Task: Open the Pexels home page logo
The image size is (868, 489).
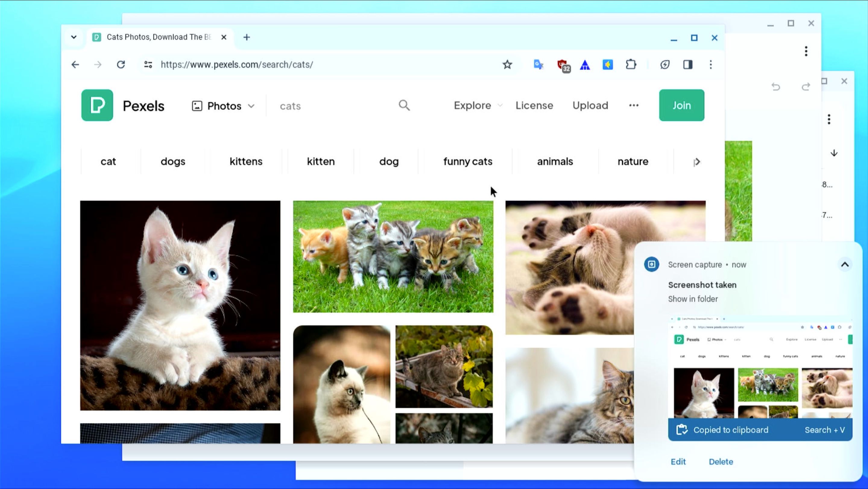Action: coord(97,105)
